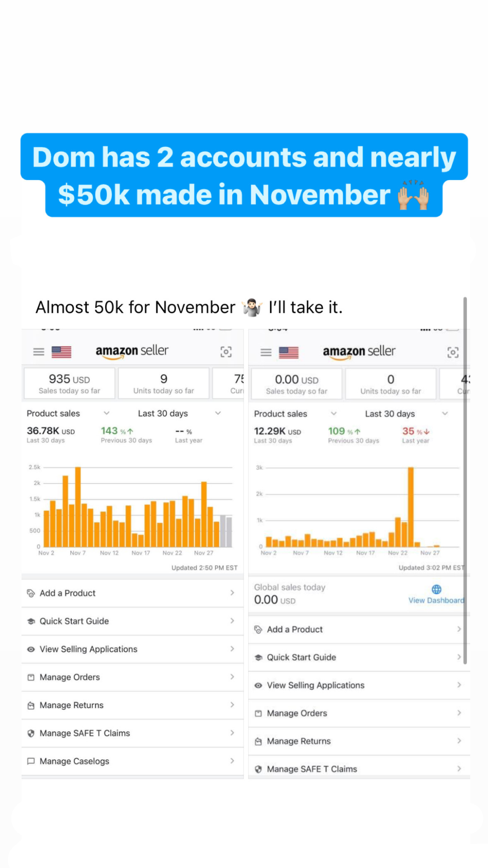Viewport: 488px width, 868px height.
Task: Expand Product sales dropdown in left panel
Action: 106,413
